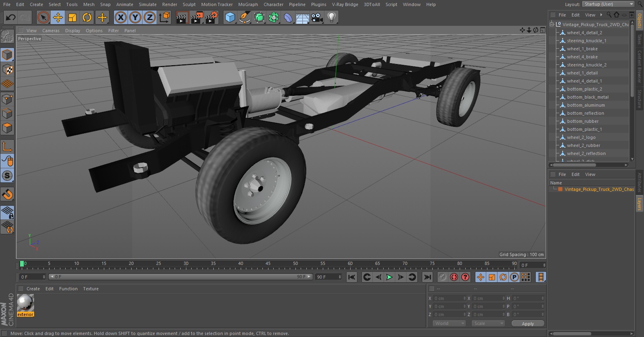Screen dimensions: 644x337
Task: Select the steering_knuckle_2 object
Action: click(586, 65)
